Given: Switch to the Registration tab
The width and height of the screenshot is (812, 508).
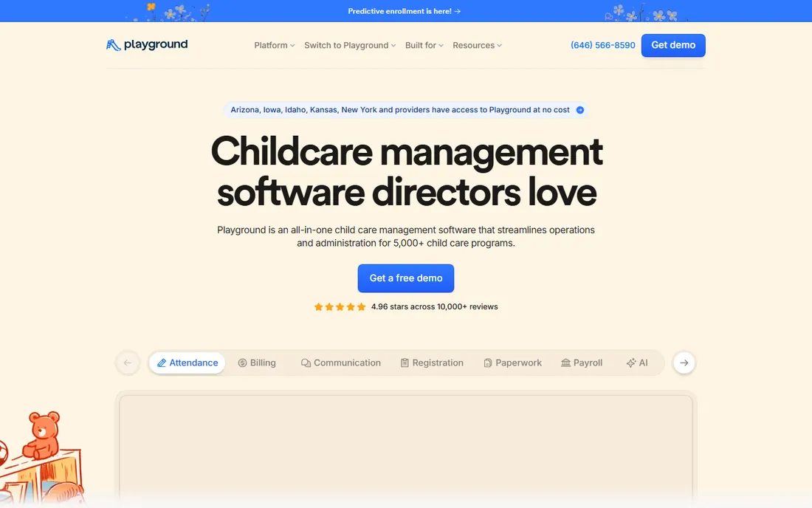Looking at the screenshot, I should (432, 363).
